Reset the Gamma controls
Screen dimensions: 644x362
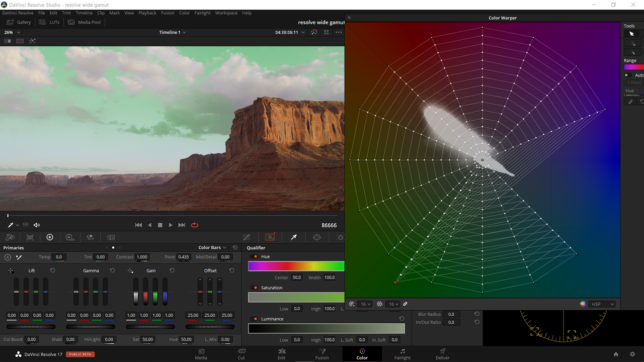[112, 270]
